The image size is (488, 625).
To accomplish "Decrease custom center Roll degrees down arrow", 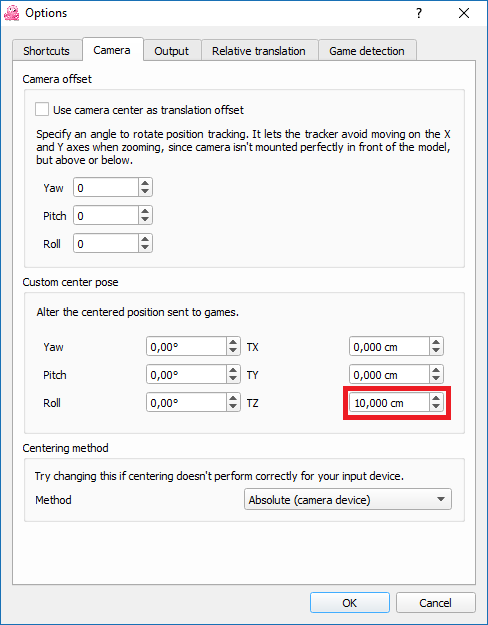I will pos(233,407).
